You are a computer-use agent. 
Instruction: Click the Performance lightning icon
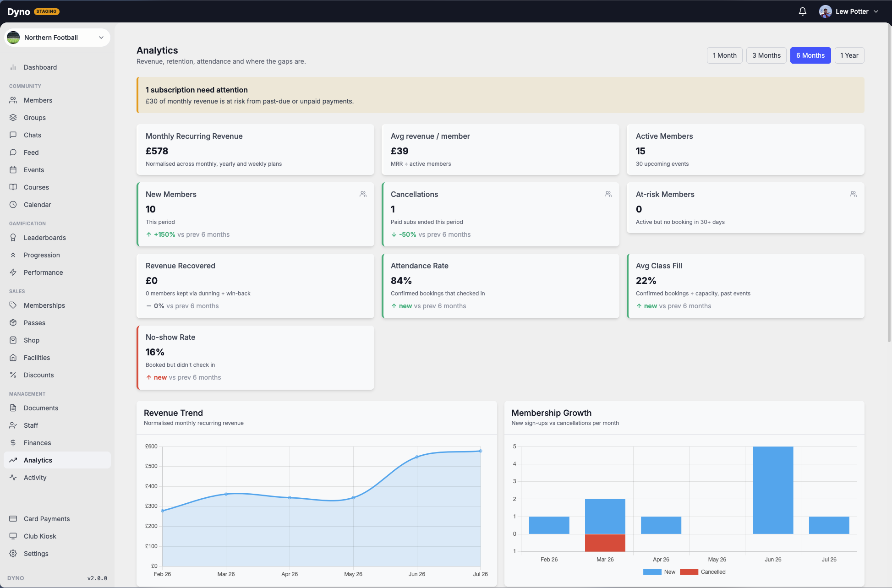13,272
